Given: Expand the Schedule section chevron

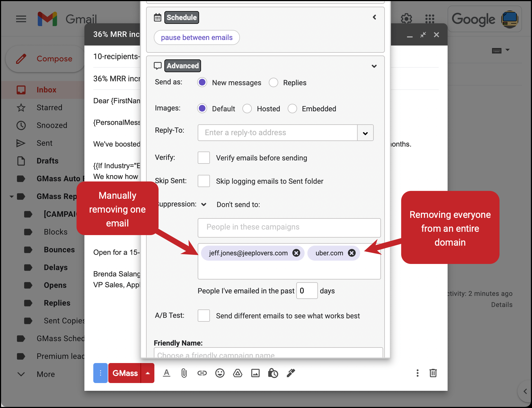Looking at the screenshot, I should pos(374,17).
